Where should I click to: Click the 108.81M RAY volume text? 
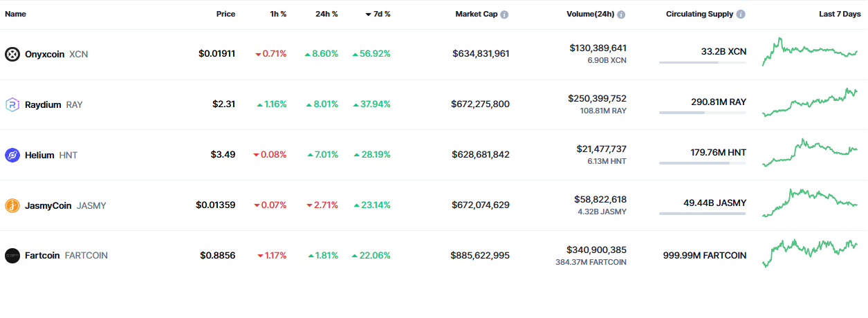click(603, 111)
